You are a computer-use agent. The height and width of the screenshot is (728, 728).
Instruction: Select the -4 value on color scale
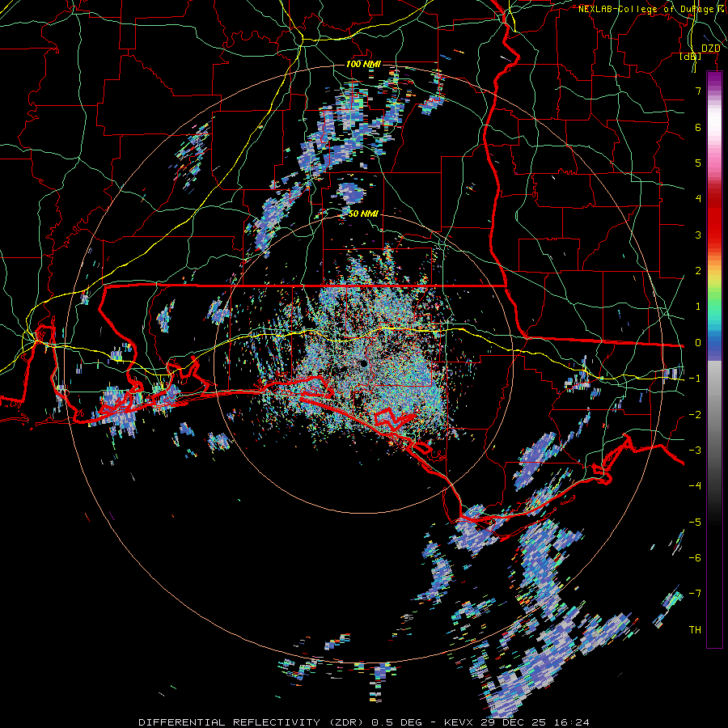(x=695, y=486)
